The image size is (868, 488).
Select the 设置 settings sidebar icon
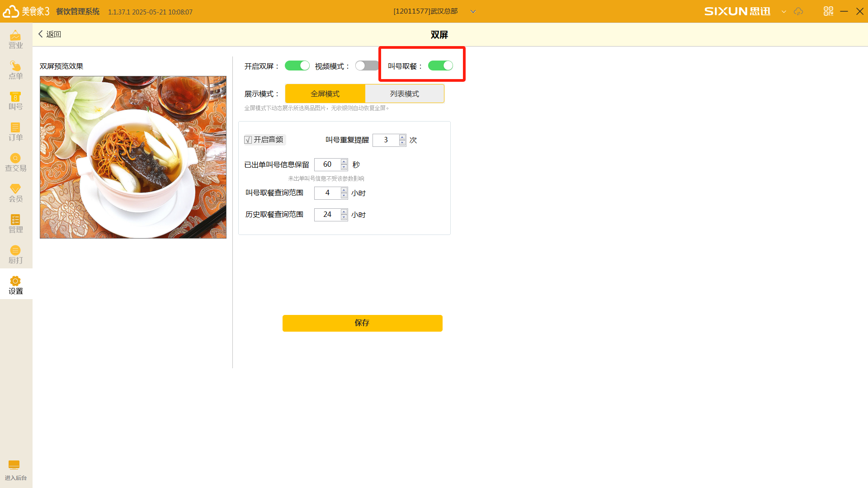[16, 286]
